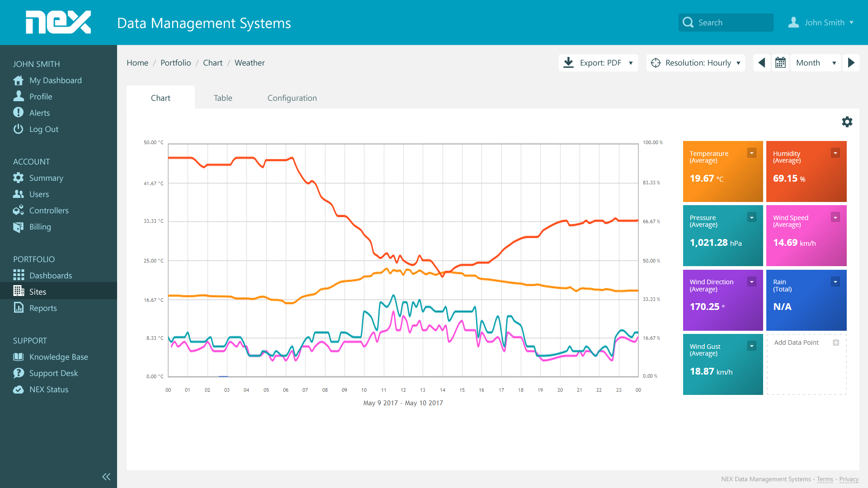Open My Dashboard from the sidebar
The height and width of the screenshot is (488, 868).
coord(56,80)
